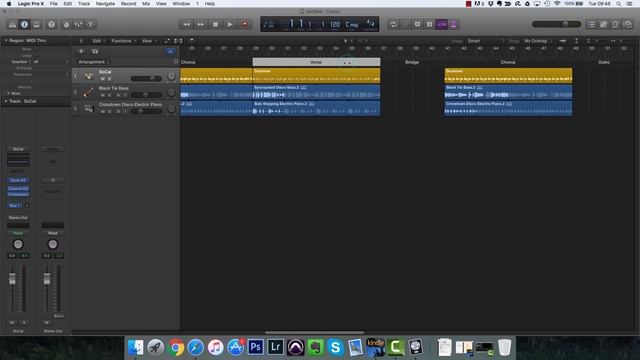640x360 pixels.
Task: Open the Snap Smart dropdown
Action: (x=485, y=41)
